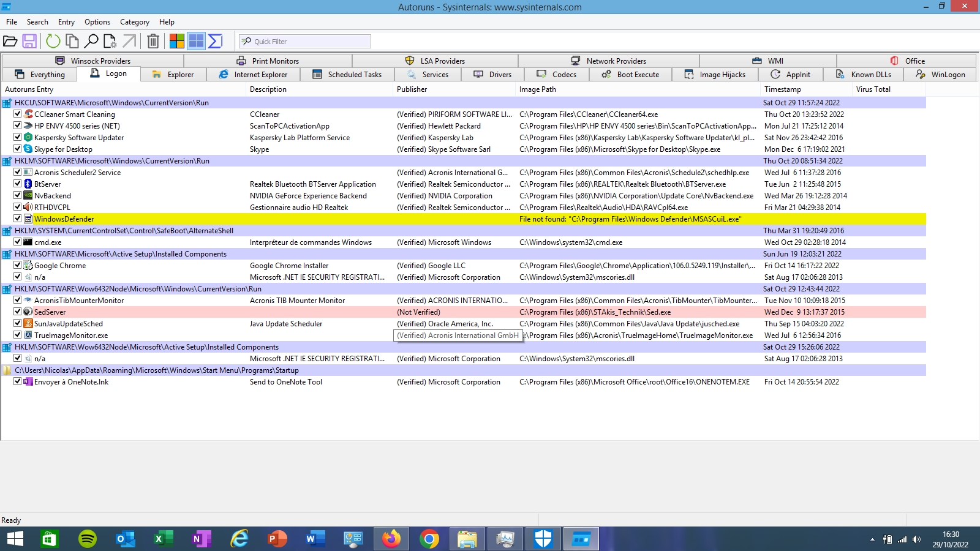Open the Entry menu

[66, 22]
